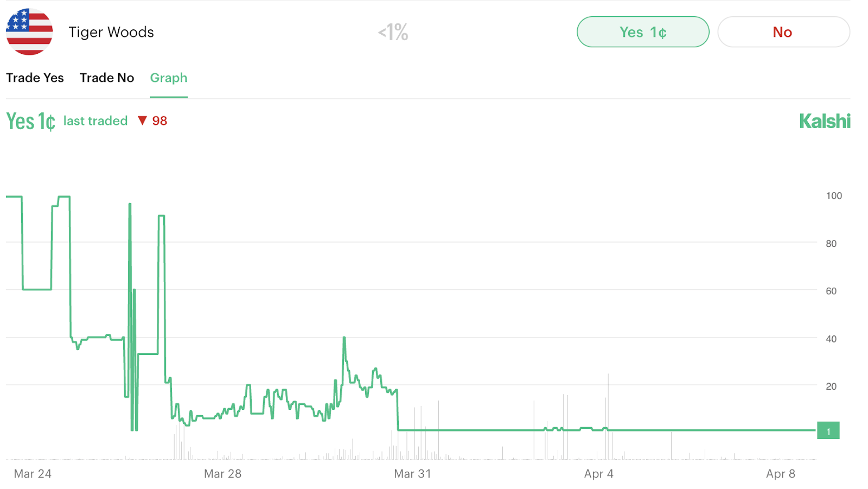This screenshot has width=868, height=489.
Task: Click the Mar 28 date axis label
Action: pyautogui.click(x=222, y=474)
